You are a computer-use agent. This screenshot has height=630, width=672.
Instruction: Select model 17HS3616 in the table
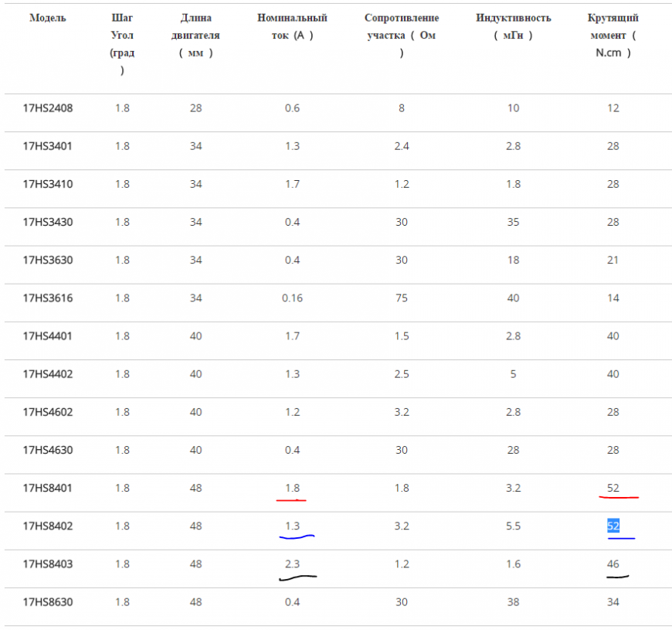pyautogui.click(x=48, y=298)
